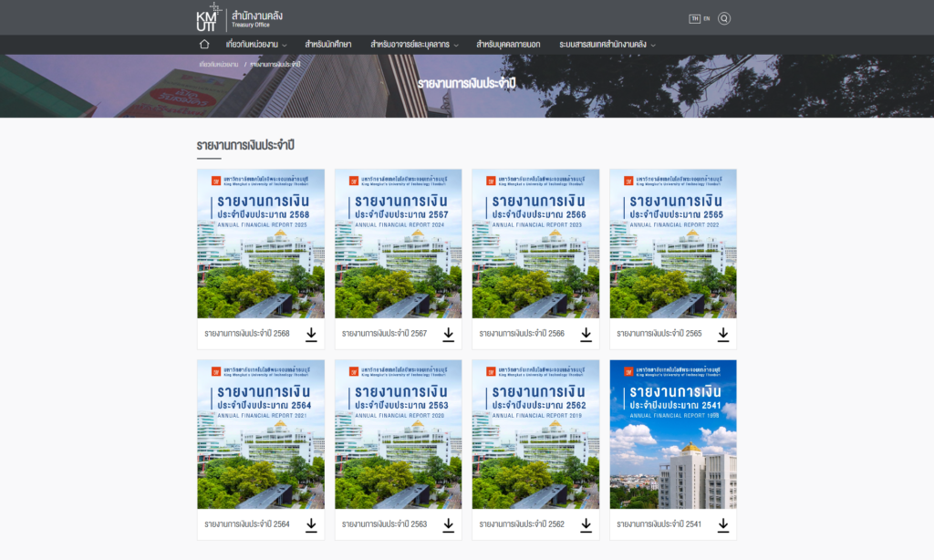The height and width of the screenshot is (560, 934).
Task: Click the KMUTT Treasury Office logo
Action: [240, 18]
